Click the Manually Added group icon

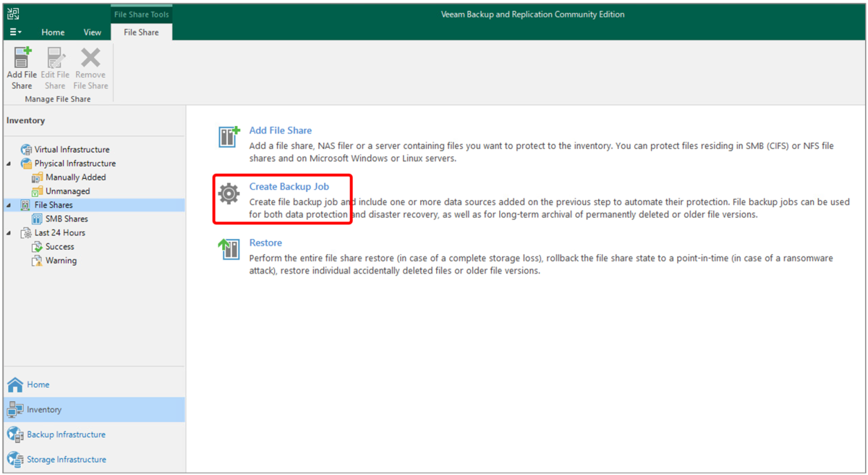point(38,177)
